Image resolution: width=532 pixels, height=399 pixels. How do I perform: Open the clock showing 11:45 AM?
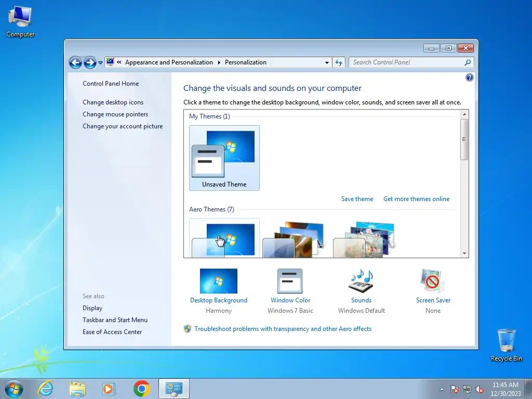point(505,389)
